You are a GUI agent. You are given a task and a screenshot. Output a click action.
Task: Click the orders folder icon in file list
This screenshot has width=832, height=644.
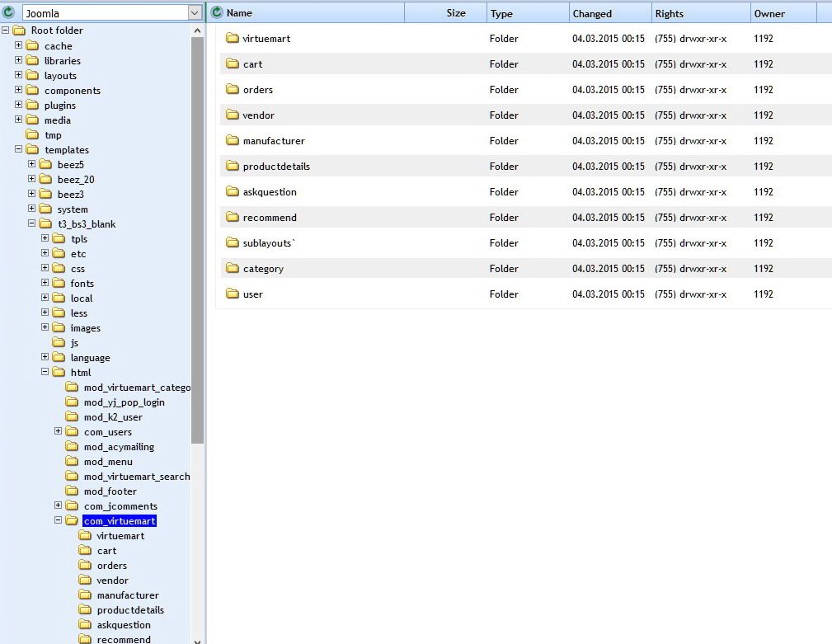coord(233,88)
